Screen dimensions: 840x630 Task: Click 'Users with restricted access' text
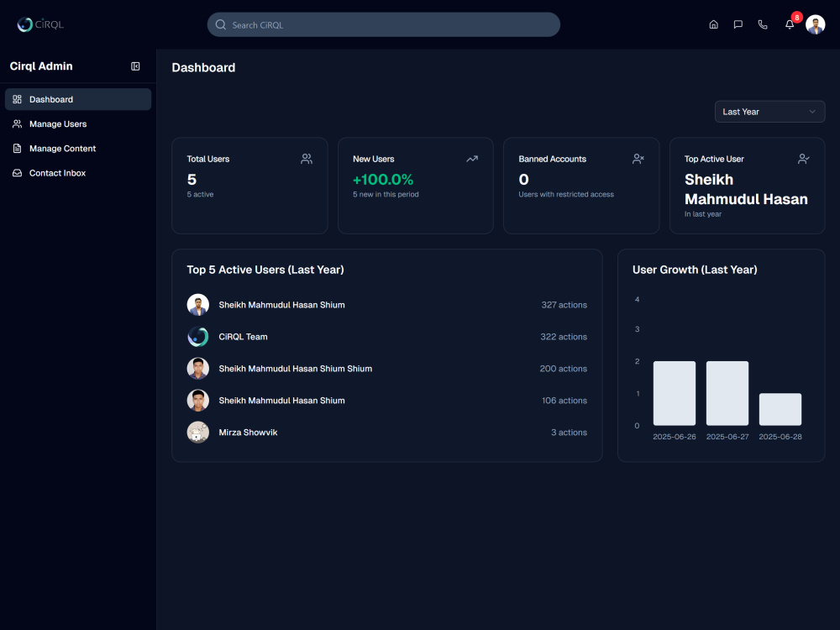tap(566, 195)
